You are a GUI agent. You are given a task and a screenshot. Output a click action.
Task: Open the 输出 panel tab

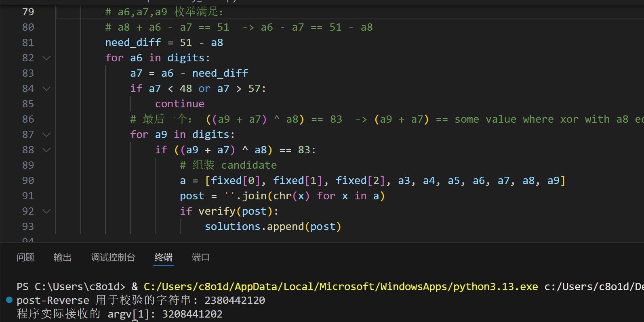pos(63,257)
